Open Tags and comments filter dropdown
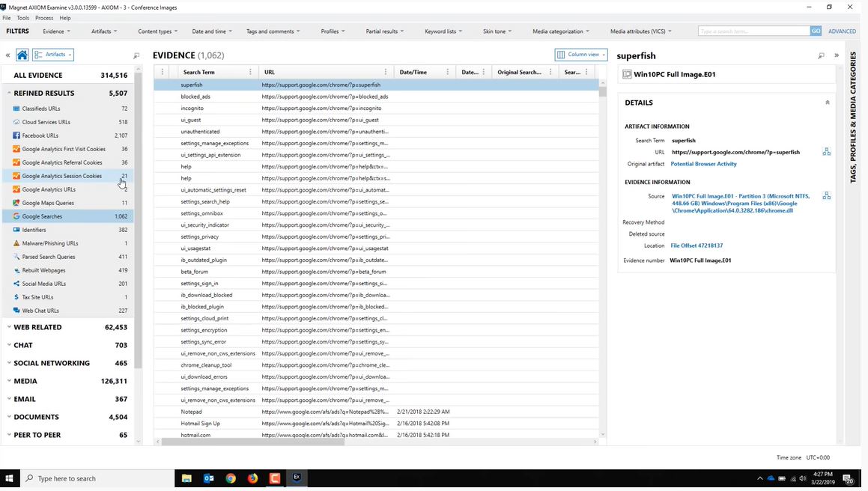Image resolution: width=868 pixels, height=491 pixels. point(273,31)
